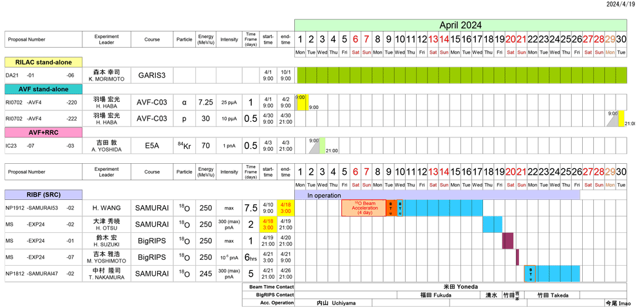Screen dimensions: 644x307
Task: Select the H. OTSU leader cell
Action: pyautogui.click(x=107, y=224)
